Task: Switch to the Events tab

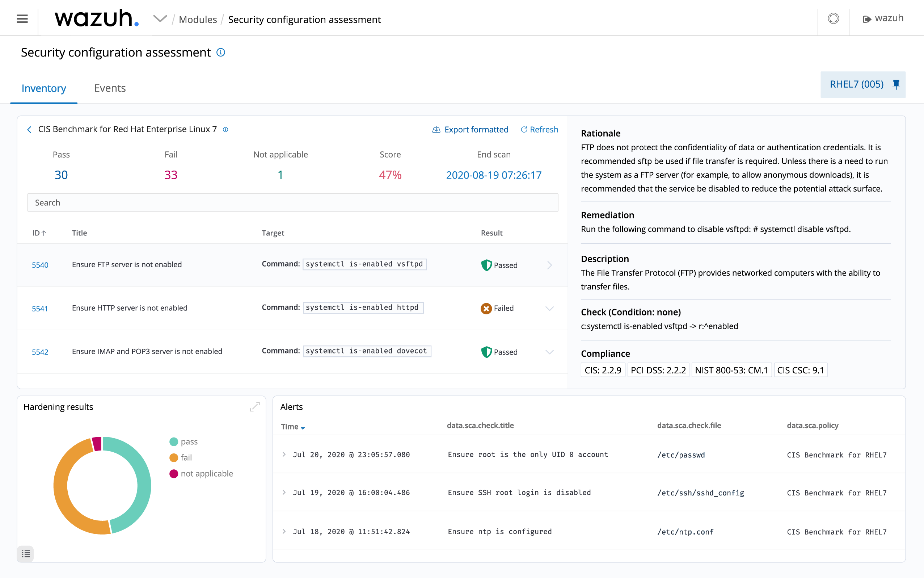Action: tap(110, 88)
